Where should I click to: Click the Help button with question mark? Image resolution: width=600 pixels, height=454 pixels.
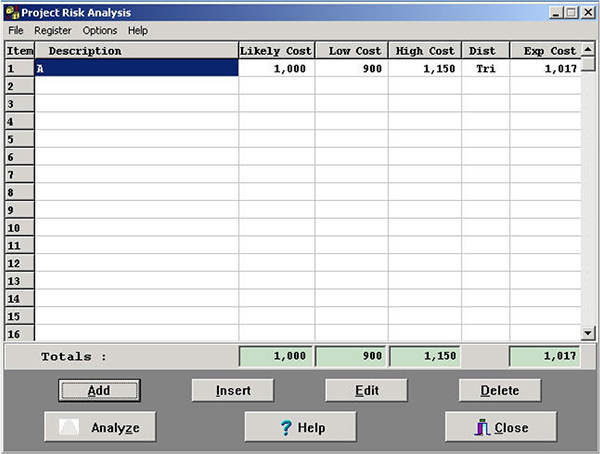coord(300,427)
